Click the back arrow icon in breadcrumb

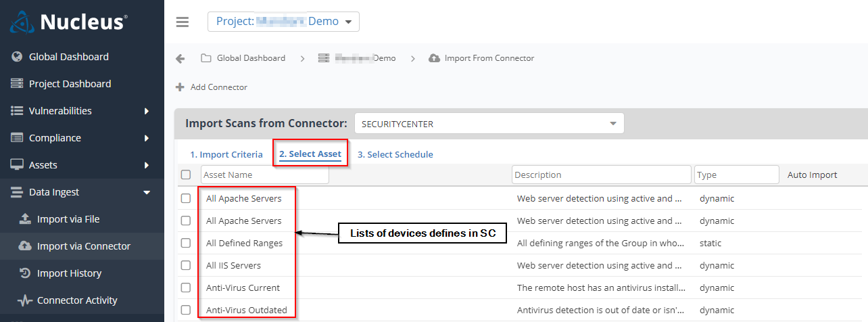180,58
